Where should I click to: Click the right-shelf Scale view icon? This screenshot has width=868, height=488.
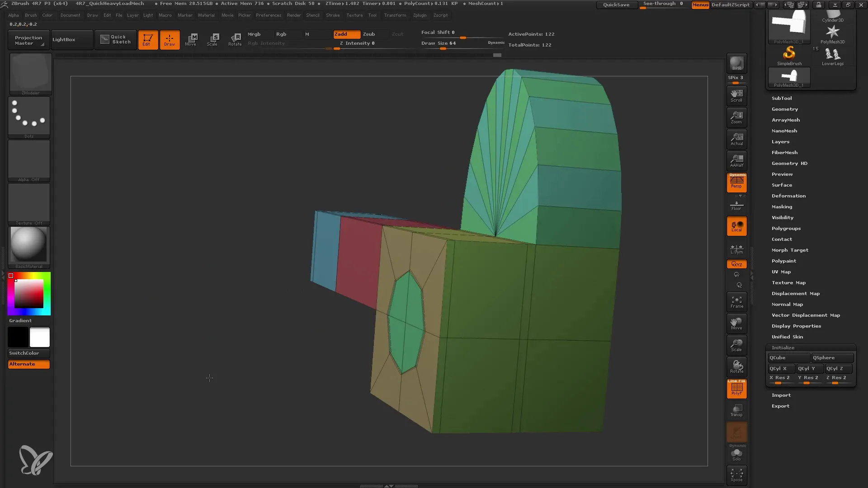click(736, 345)
